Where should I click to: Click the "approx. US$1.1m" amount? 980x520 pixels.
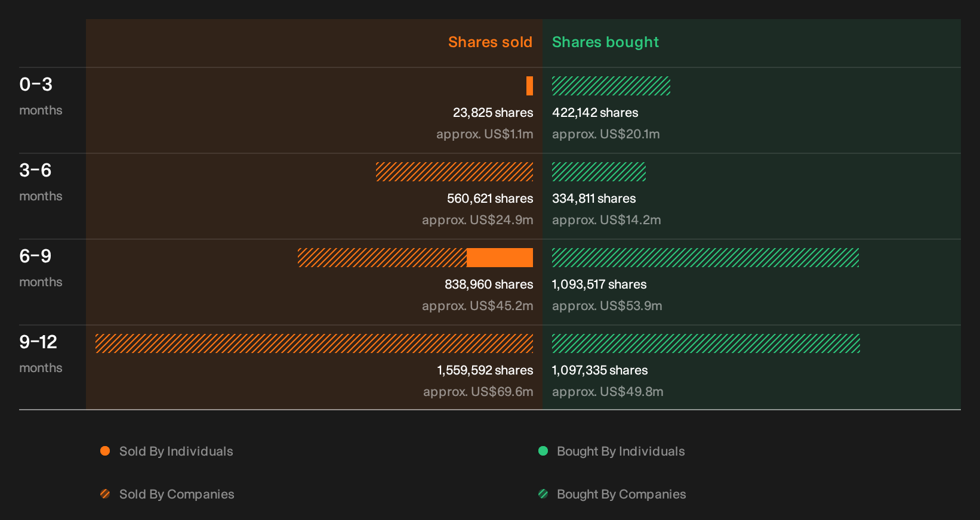point(485,134)
